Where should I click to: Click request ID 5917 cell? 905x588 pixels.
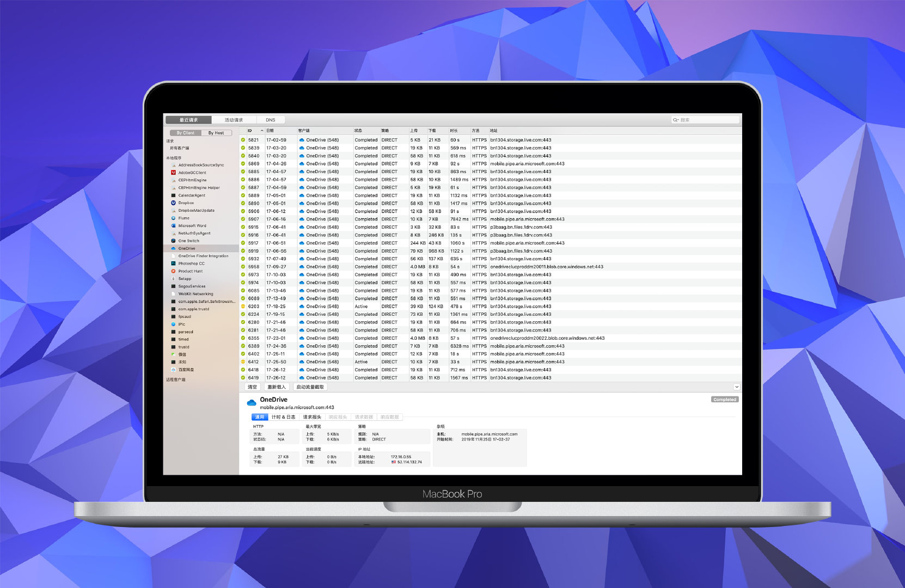click(x=253, y=243)
